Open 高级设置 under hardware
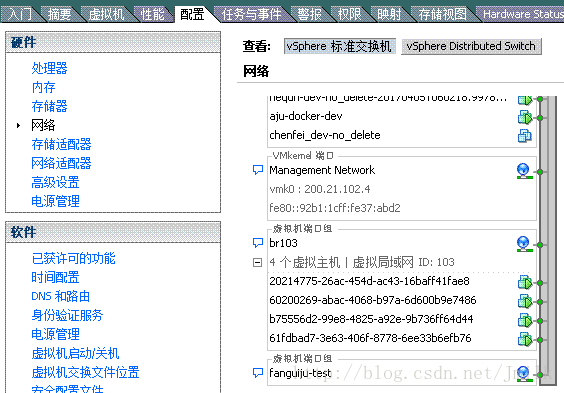The image size is (564, 393). (x=55, y=183)
